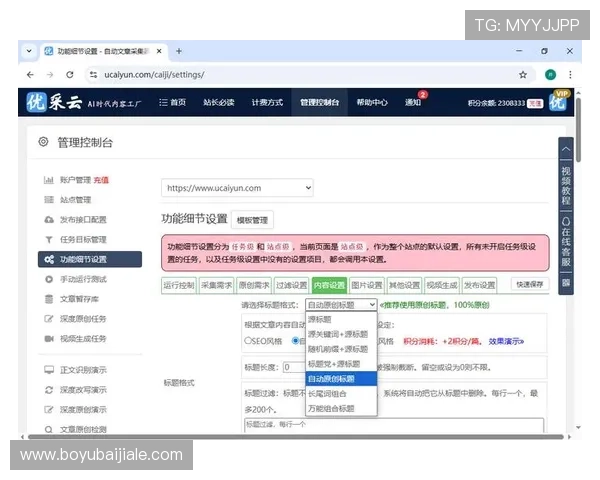Click the selected blue radio button beside SEO风格
Screen dimensions: 600x480
coord(295,340)
